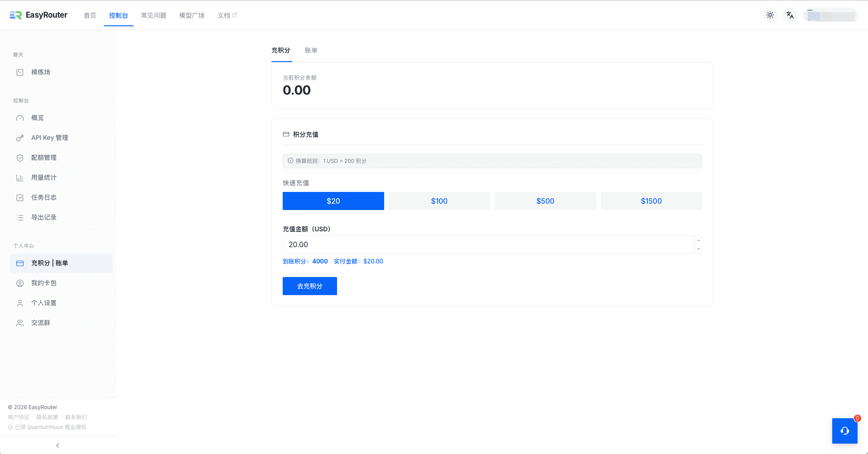Go to 首页 in top navigation
This screenshot has height=454, width=868.
[90, 15]
